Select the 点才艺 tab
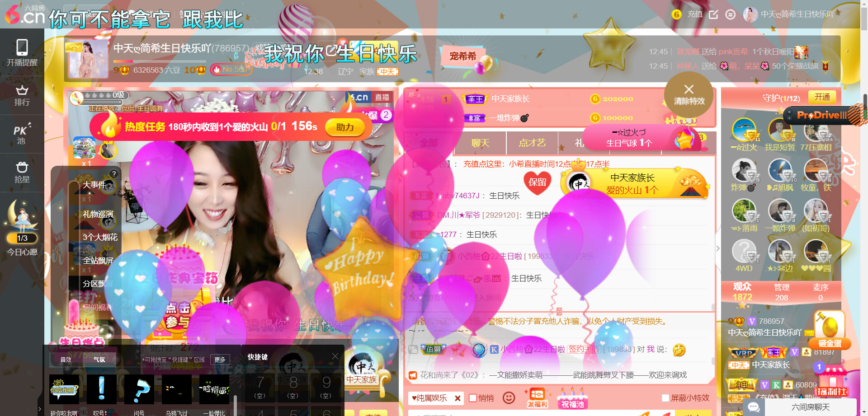This screenshot has height=416, width=868. coord(532,143)
